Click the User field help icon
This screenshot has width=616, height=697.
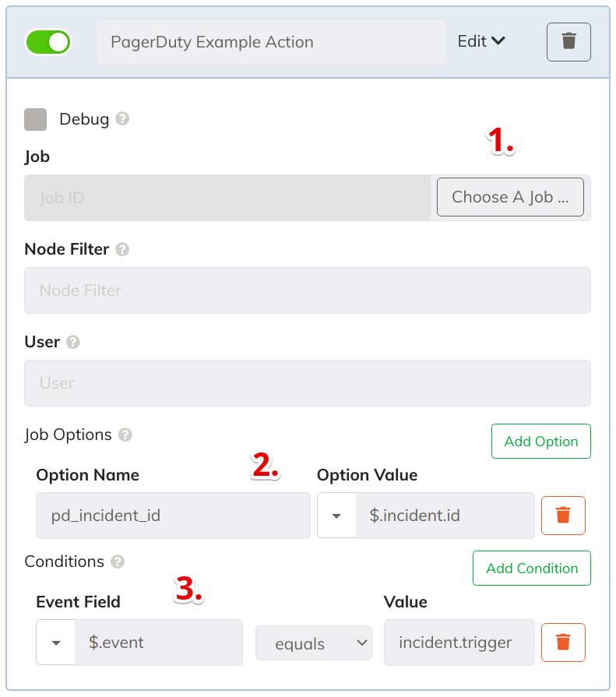(x=72, y=341)
